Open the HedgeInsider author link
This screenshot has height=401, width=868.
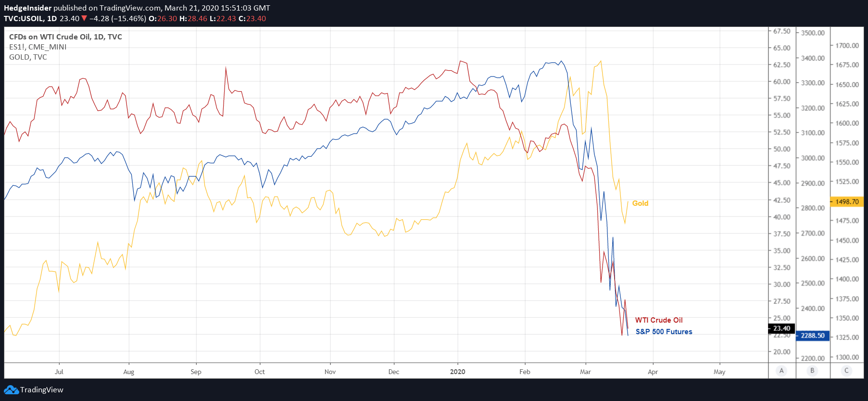coord(27,8)
